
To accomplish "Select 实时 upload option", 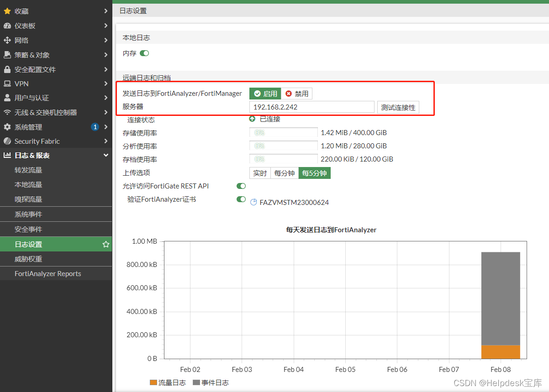I will click(x=260, y=173).
